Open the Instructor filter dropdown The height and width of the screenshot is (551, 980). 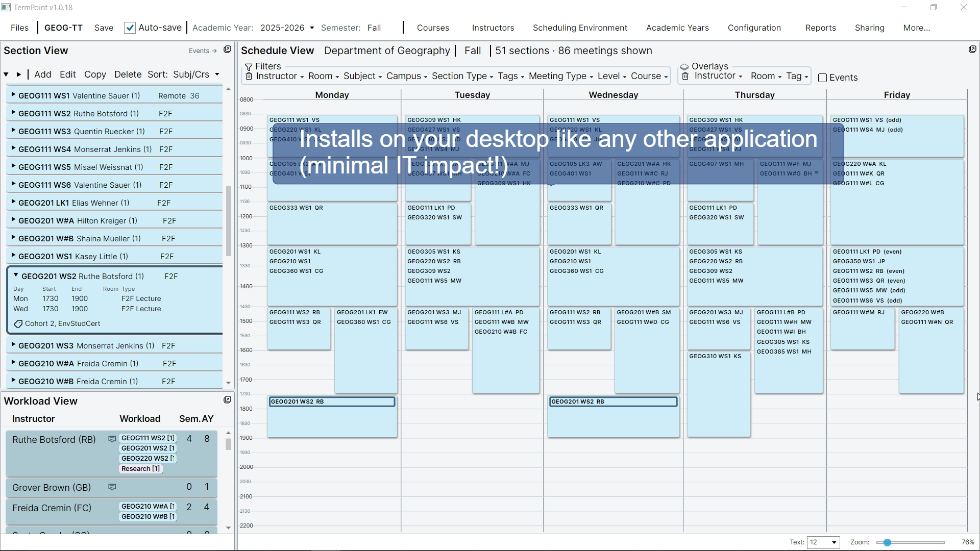pyautogui.click(x=280, y=77)
